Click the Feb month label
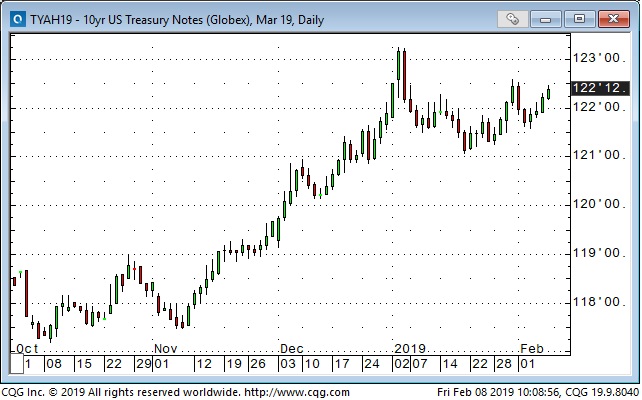Screen dimensions: 642x400 (532, 348)
